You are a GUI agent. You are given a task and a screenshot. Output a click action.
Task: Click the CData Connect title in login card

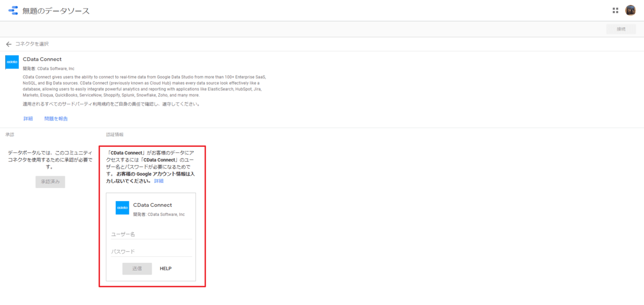coord(152,205)
